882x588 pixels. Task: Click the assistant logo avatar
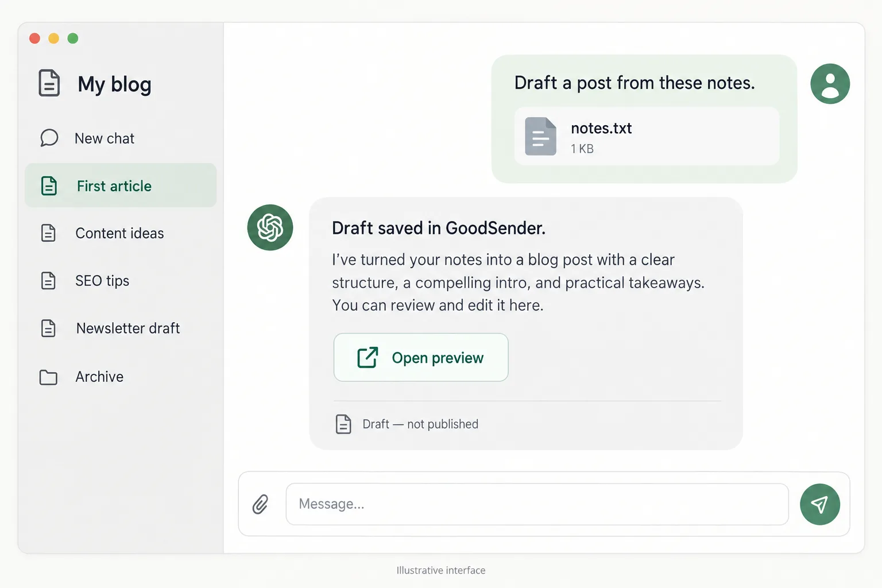(x=270, y=227)
